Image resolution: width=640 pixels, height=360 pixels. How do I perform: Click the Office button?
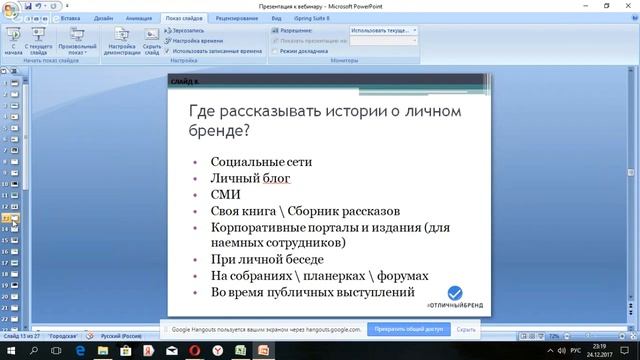click(x=10, y=10)
